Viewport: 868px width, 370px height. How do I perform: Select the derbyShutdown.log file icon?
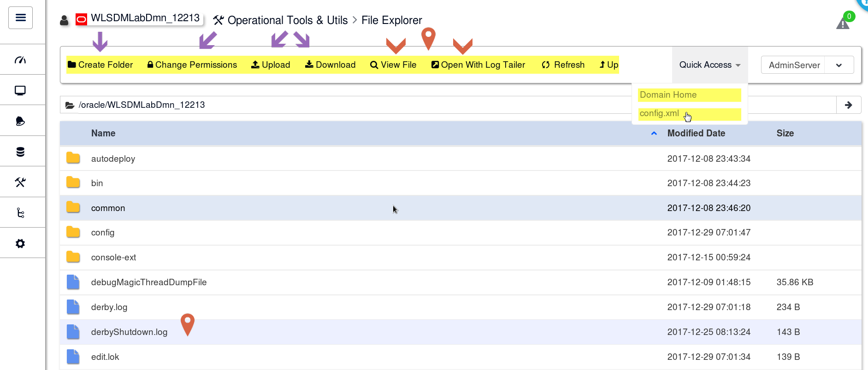pyautogui.click(x=73, y=332)
